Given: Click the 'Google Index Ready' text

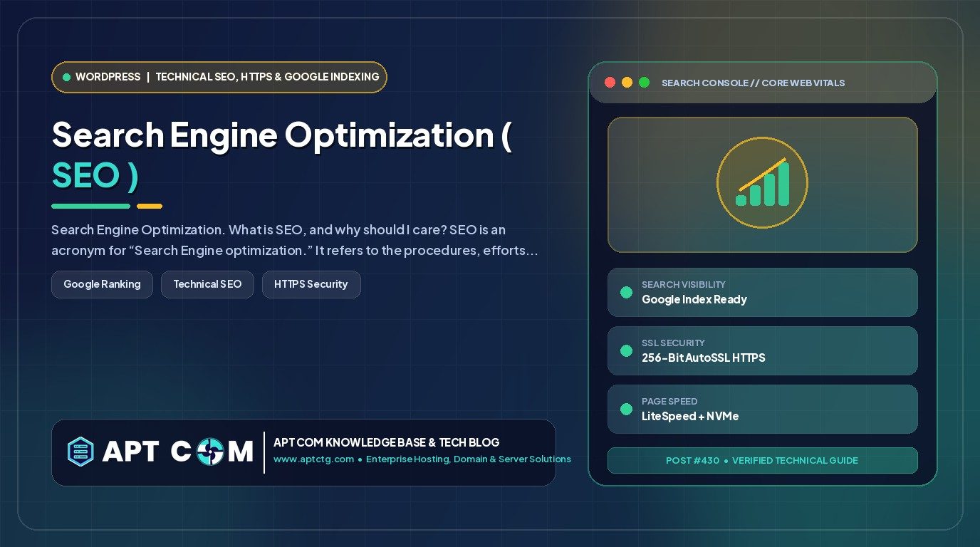Looking at the screenshot, I should (694, 299).
